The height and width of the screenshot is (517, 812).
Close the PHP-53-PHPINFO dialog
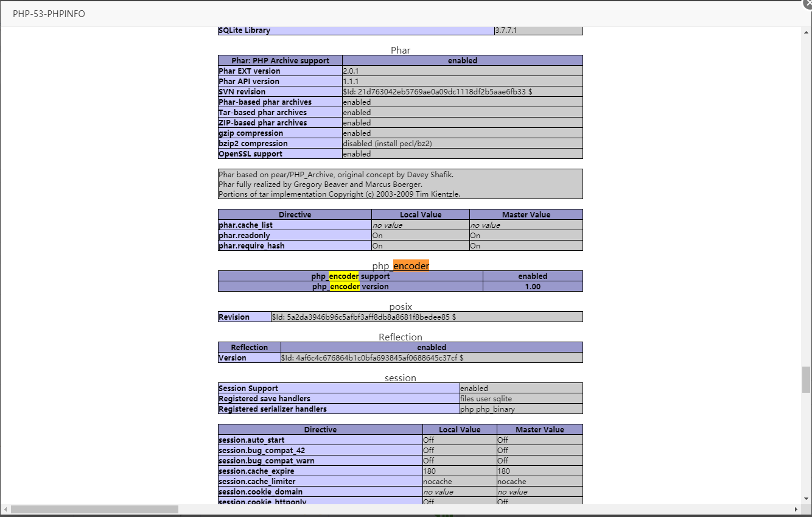[807, 3]
